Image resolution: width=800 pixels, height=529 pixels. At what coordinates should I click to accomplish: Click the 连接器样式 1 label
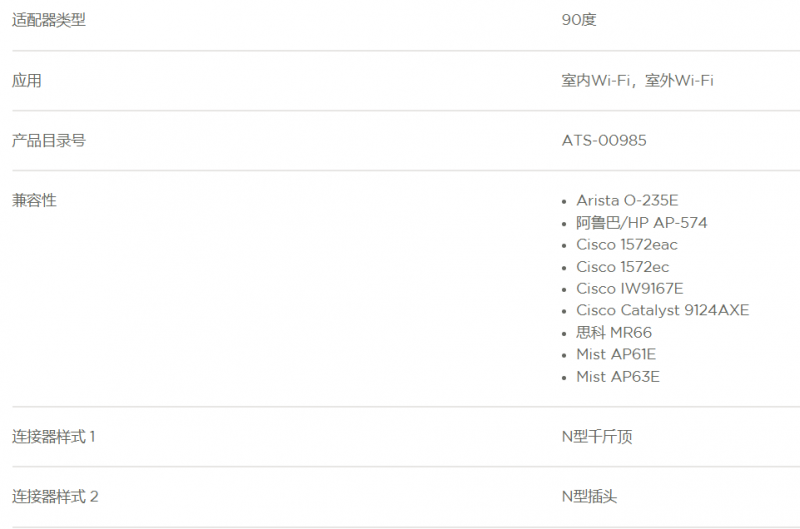54,437
